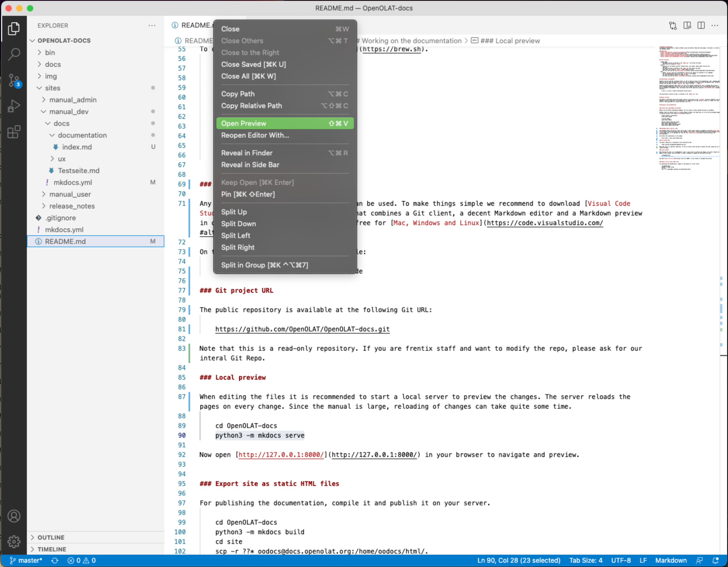The image size is (728, 567).
Task: Choose Reveal in Finder menu entry
Action: pos(247,153)
